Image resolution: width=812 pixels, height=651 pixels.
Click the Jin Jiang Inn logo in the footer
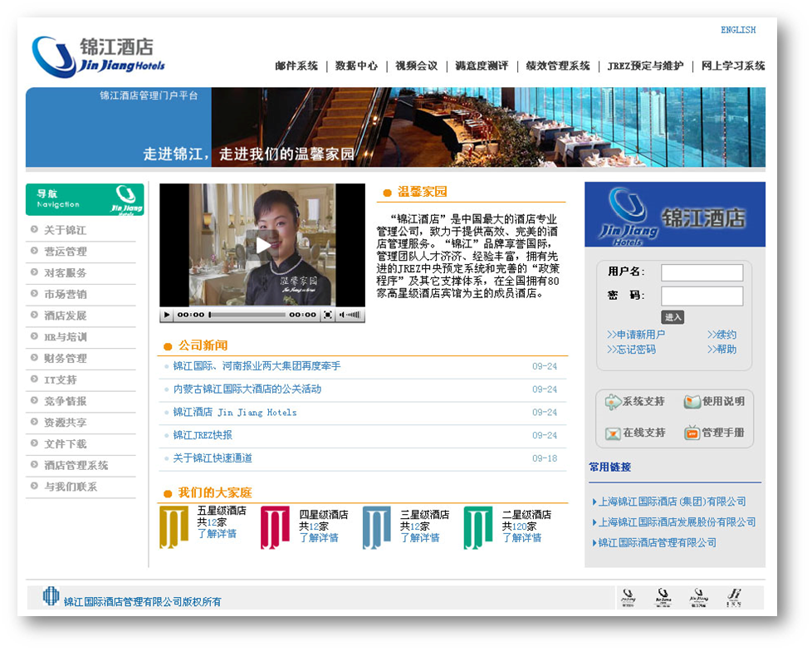click(734, 597)
